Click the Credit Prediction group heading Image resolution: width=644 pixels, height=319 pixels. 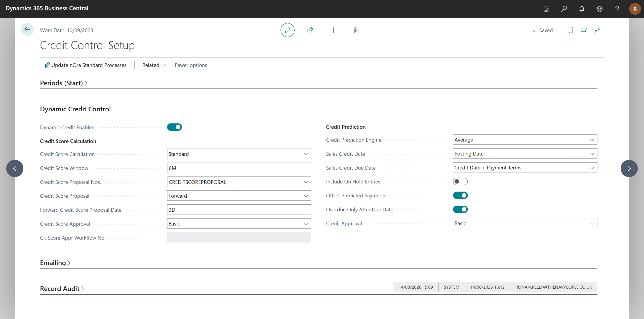pos(346,127)
